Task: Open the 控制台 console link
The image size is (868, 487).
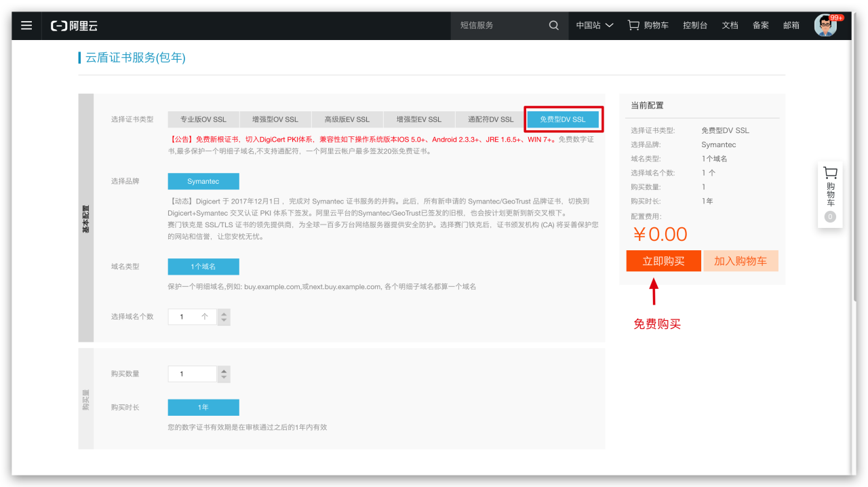Action: pos(694,25)
